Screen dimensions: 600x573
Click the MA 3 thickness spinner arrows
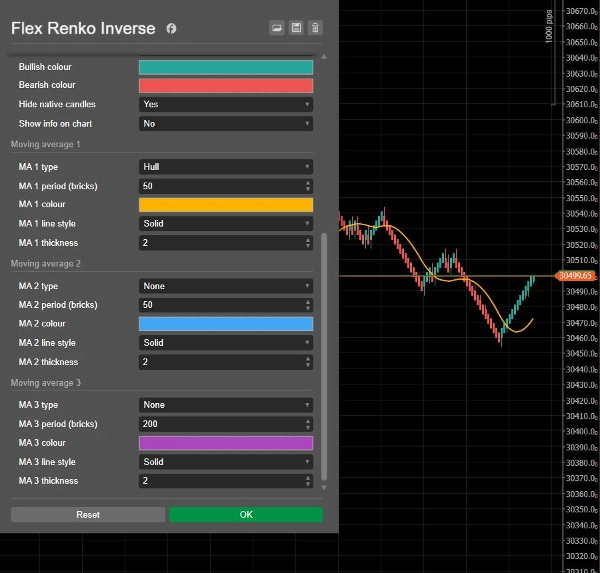[308, 481]
